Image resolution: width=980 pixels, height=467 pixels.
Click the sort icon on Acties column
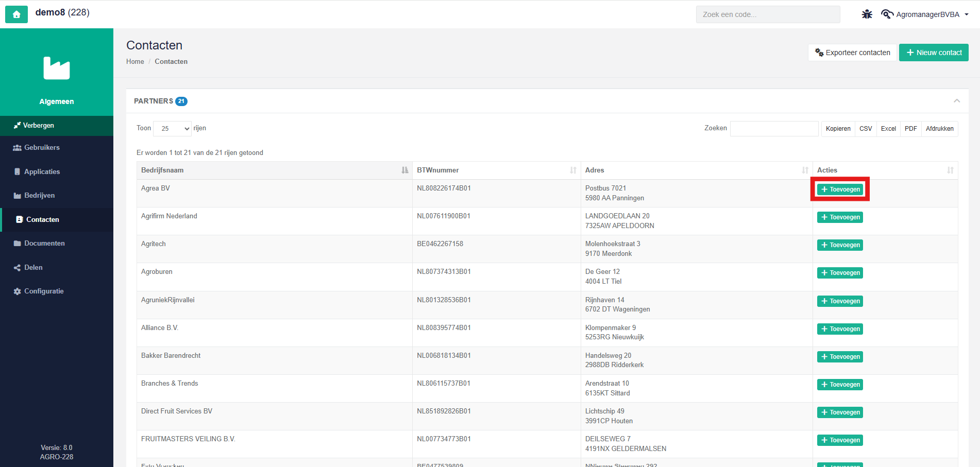(951, 170)
